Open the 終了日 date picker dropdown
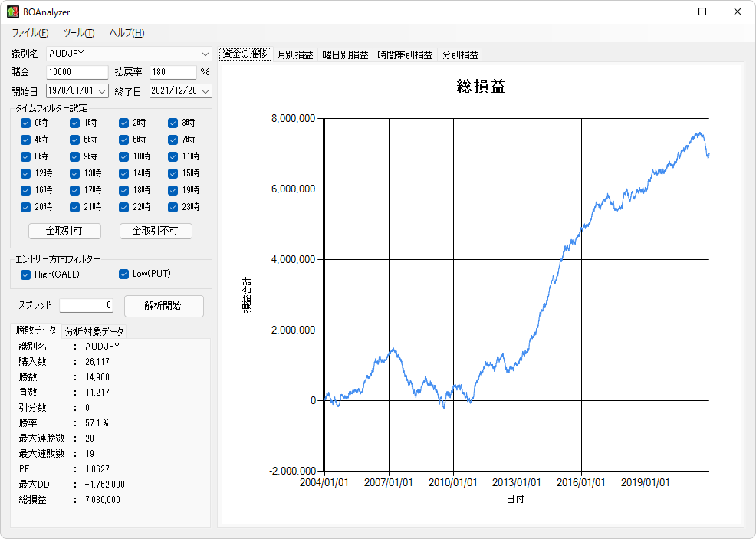Screen dimensions: 756x539 206,90
